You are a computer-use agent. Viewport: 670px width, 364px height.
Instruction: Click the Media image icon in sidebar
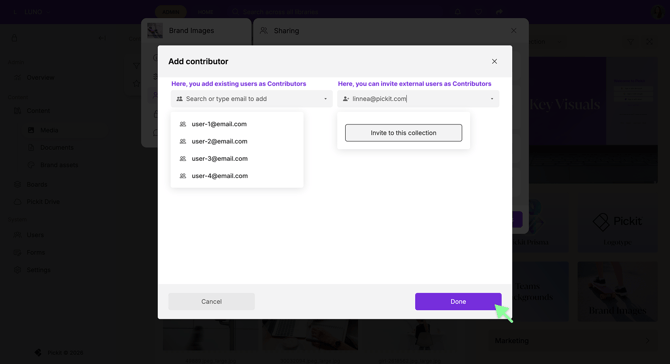[31, 130]
